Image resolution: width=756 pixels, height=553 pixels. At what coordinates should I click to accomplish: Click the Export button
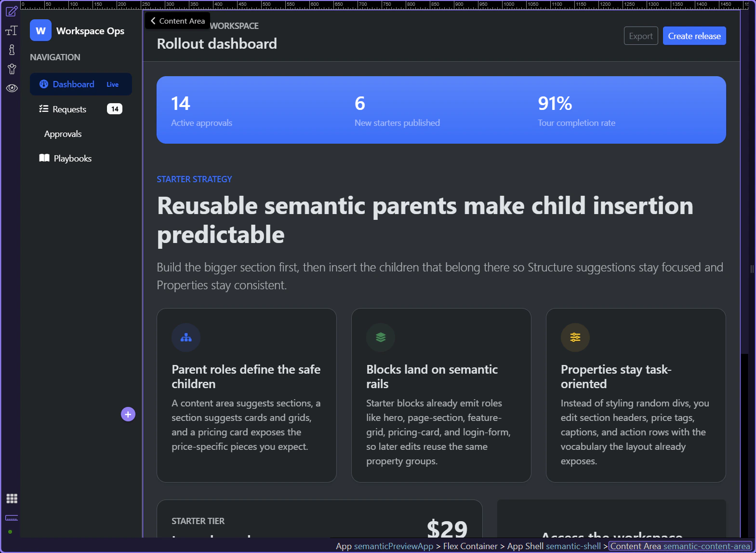(x=640, y=36)
